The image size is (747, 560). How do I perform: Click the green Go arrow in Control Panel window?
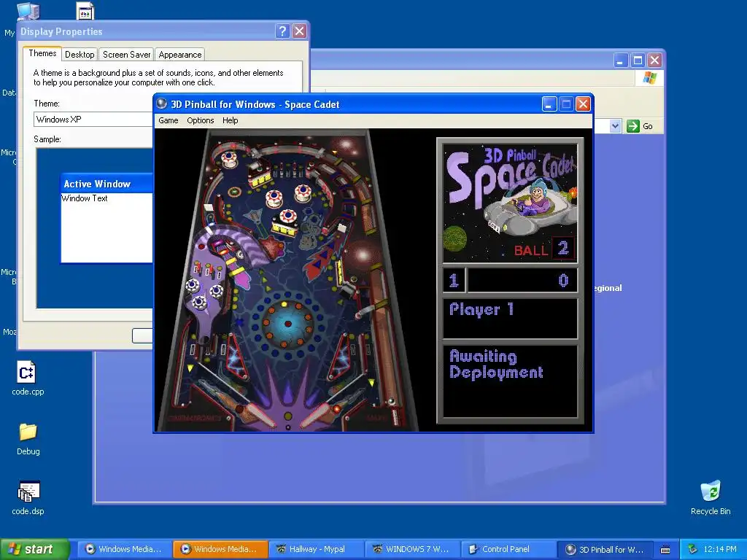tap(632, 126)
